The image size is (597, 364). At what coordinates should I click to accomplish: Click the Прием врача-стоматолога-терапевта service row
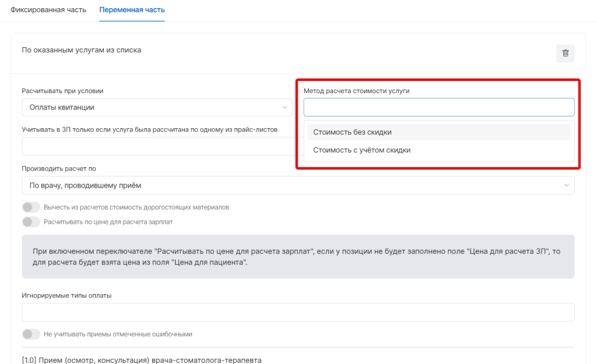(x=142, y=359)
